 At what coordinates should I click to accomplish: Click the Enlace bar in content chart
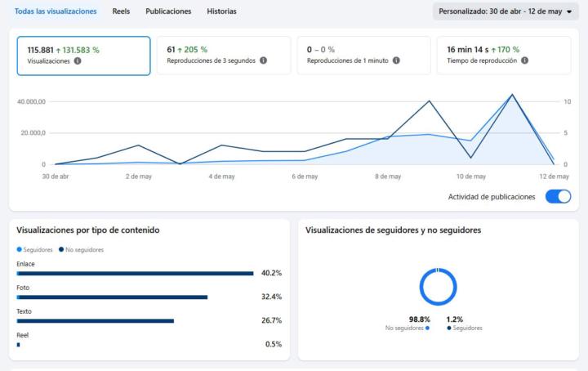[135, 274]
